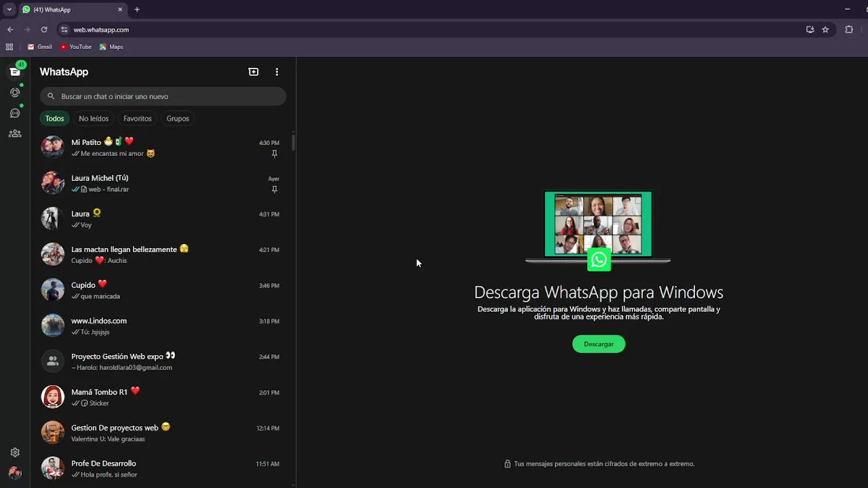This screenshot has height=488, width=868.
Task: Open the Laura sunflower chat
Action: pos(163,219)
